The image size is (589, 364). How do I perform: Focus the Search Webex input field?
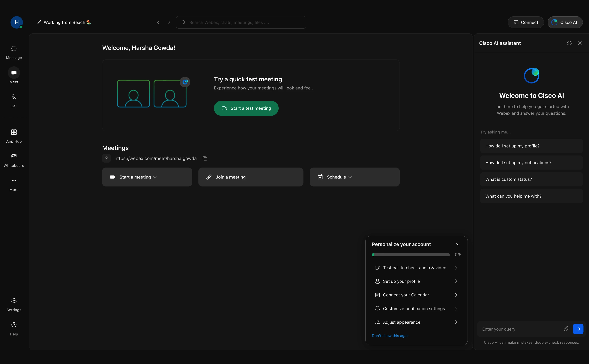coord(241,22)
